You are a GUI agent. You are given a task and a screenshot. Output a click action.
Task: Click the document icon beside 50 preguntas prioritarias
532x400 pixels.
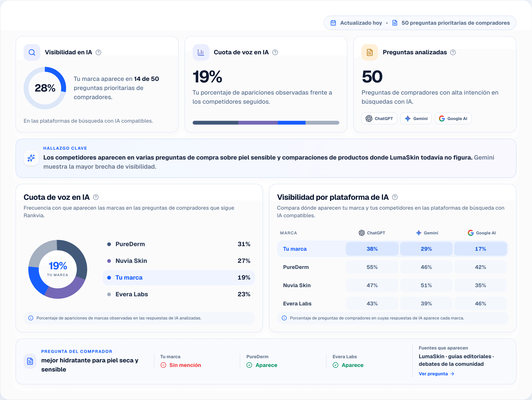(x=395, y=23)
